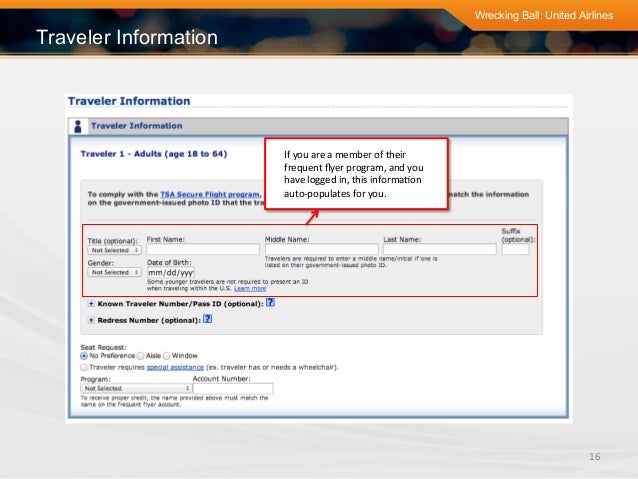This screenshot has width=638, height=479.
Task: Focus the First Name field
Action: click(x=203, y=249)
